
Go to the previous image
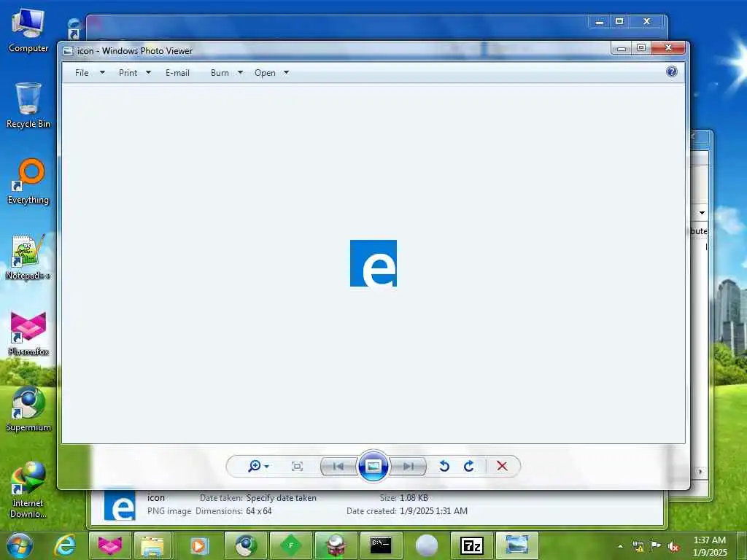point(338,466)
